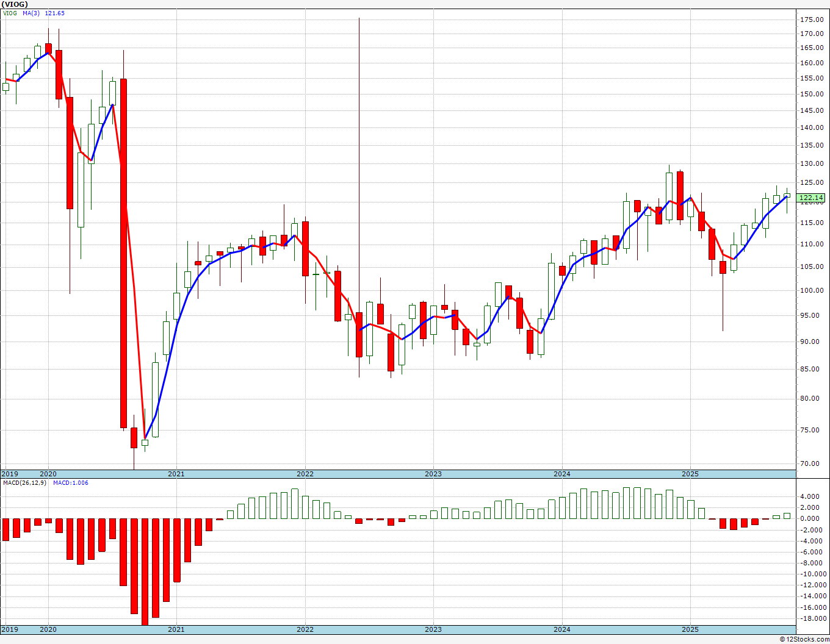
Task: Select the green VIOG legend label
Action: [x=10, y=13]
